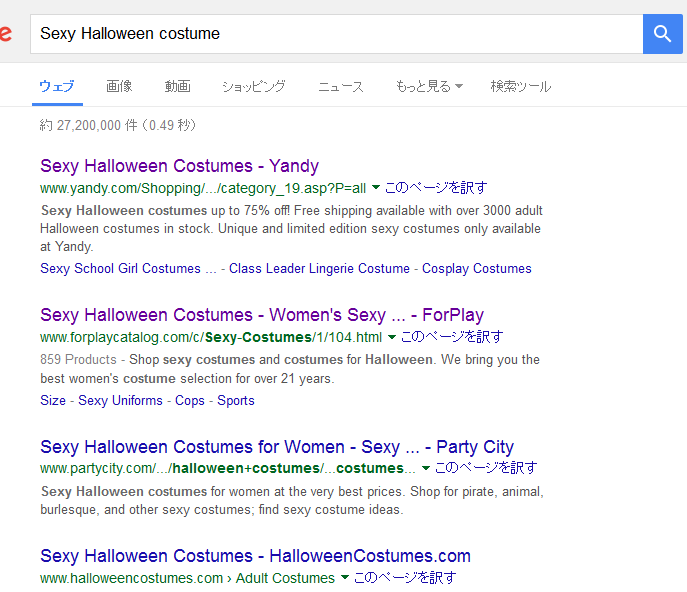Click the partial Google logo
Image resolution: width=687 pixels, height=592 pixels.
click(5, 34)
